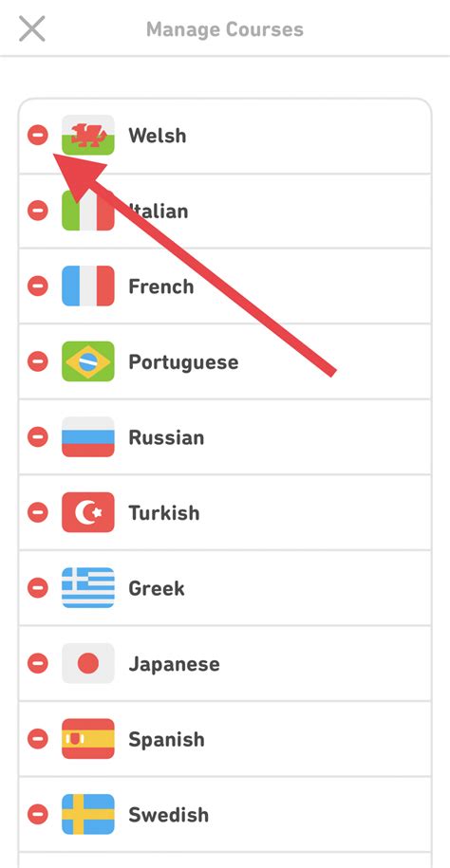Tap the minus icon beside Russian

tap(38, 436)
